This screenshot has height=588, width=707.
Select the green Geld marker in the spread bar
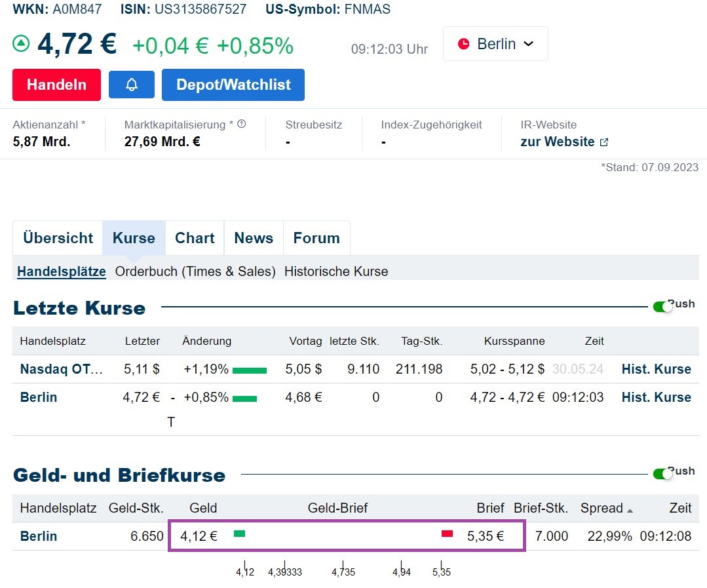(x=239, y=534)
